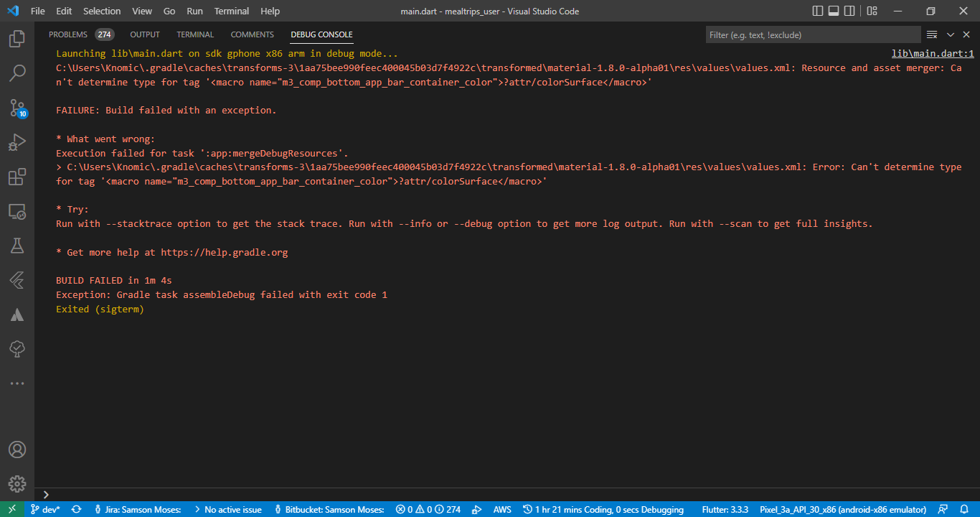Show additional views via ellipsis icon
Image resolution: width=980 pixels, height=517 pixels.
(x=17, y=383)
